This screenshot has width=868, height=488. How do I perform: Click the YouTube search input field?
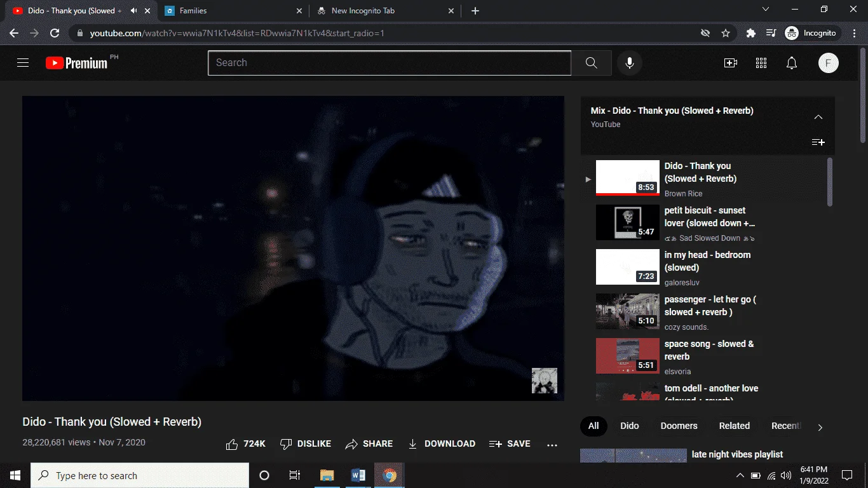tap(390, 63)
